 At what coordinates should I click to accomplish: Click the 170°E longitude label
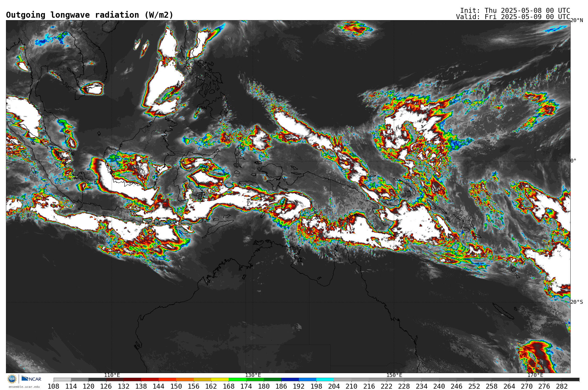[535, 375]
